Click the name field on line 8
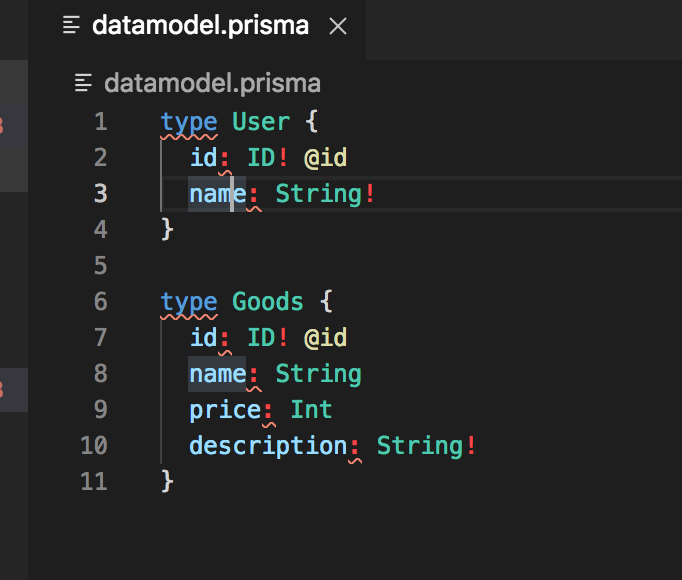Screen dimensions: 682x580 point(217,374)
